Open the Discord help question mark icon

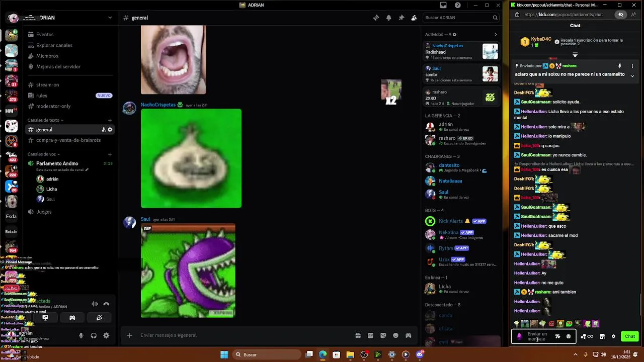coord(457,5)
